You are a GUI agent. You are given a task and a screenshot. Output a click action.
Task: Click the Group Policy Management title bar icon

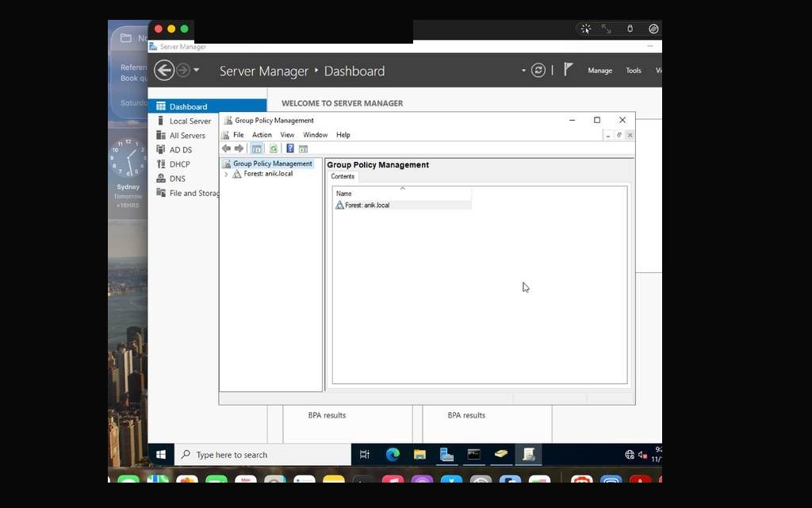(228, 121)
